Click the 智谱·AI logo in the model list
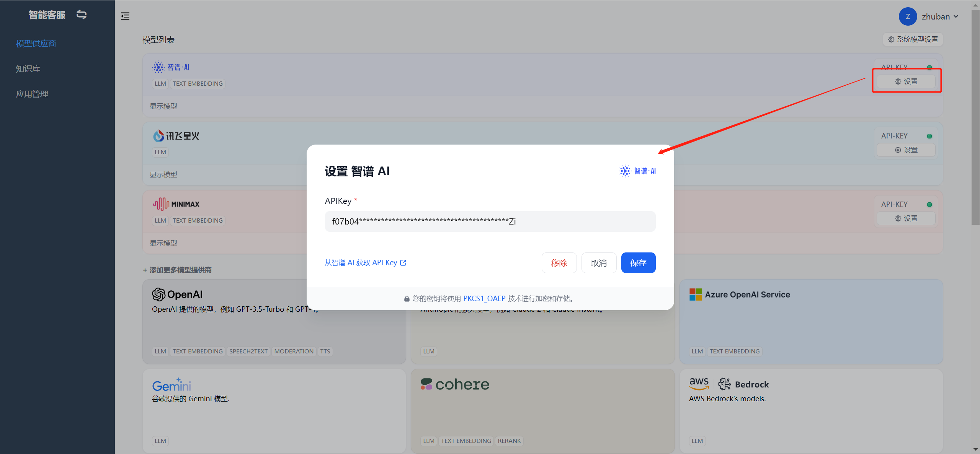Image resolution: width=980 pixels, height=454 pixels. coord(171,67)
